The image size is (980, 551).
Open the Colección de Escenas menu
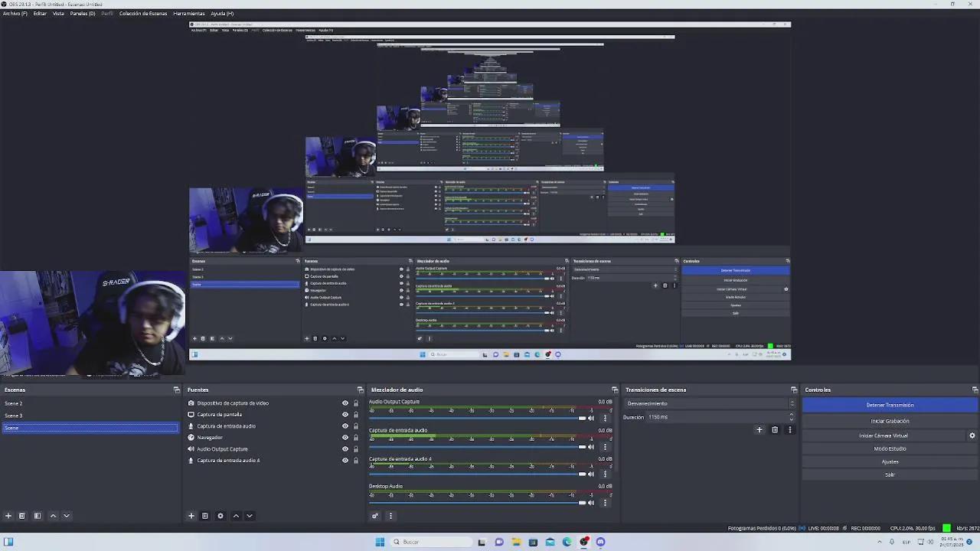(142, 13)
